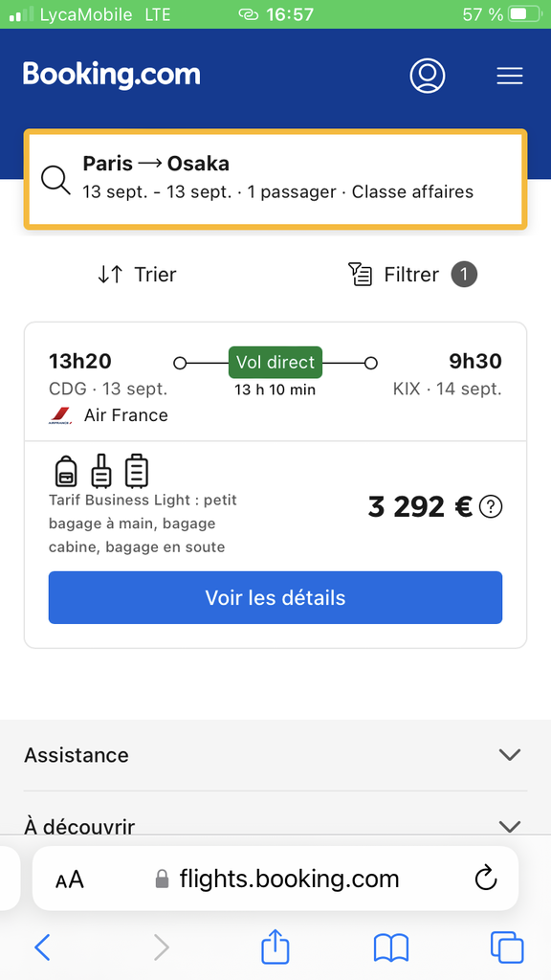Screen dimensions: 551x980
Task: Open the Trier sort options
Action: (137, 275)
